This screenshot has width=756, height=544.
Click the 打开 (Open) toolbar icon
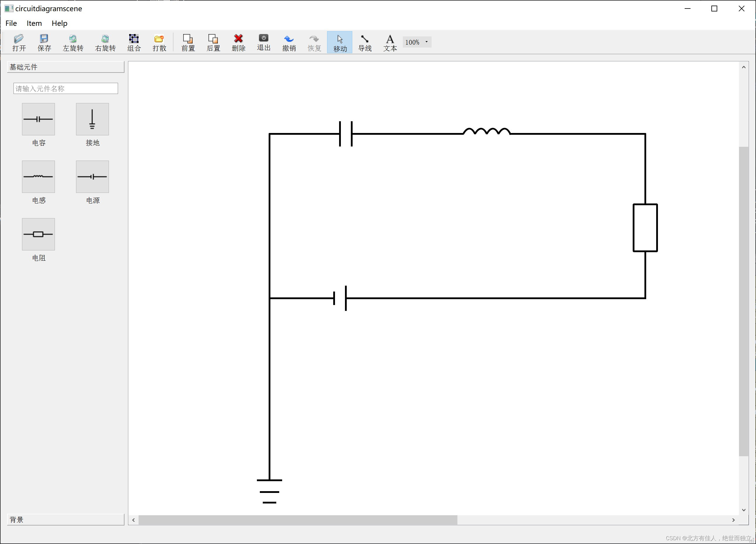[19, 42]
